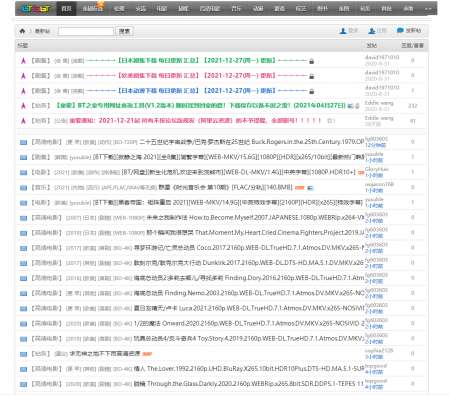Click the thread icon beside the Coco.2017 row

23,248
